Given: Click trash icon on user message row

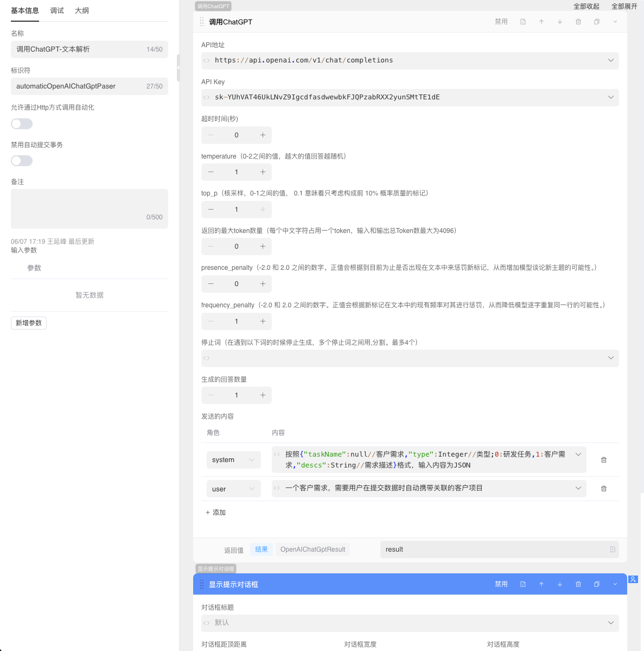Looking at the screenshot, I should (x=604, y=488).
